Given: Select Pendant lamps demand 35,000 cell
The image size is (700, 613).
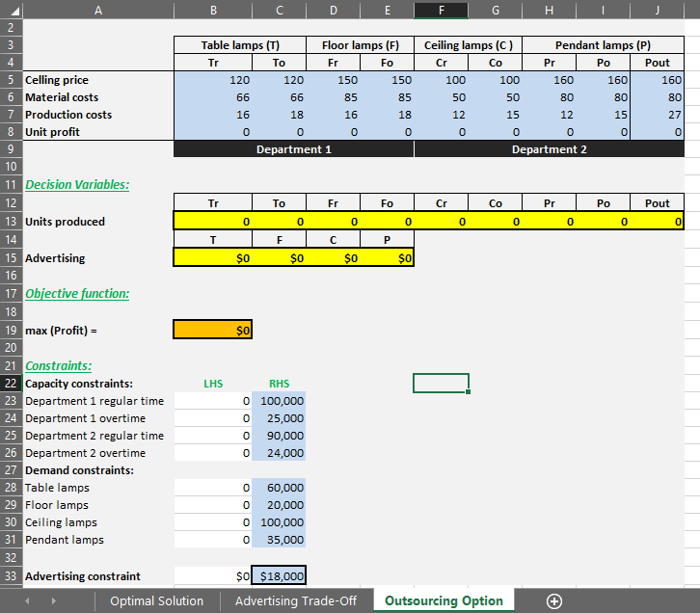Looking at the screenshot, I should 279,540.
